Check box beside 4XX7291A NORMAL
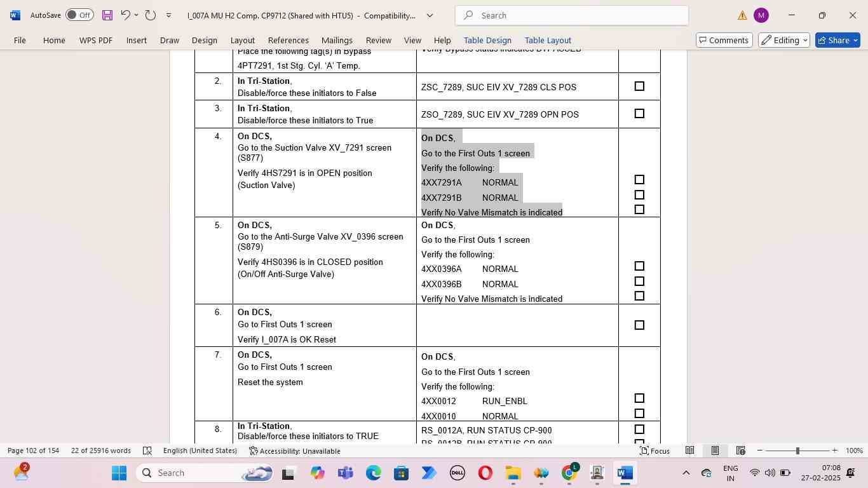This screenshot has height=488, width=868. pos(639,180)
